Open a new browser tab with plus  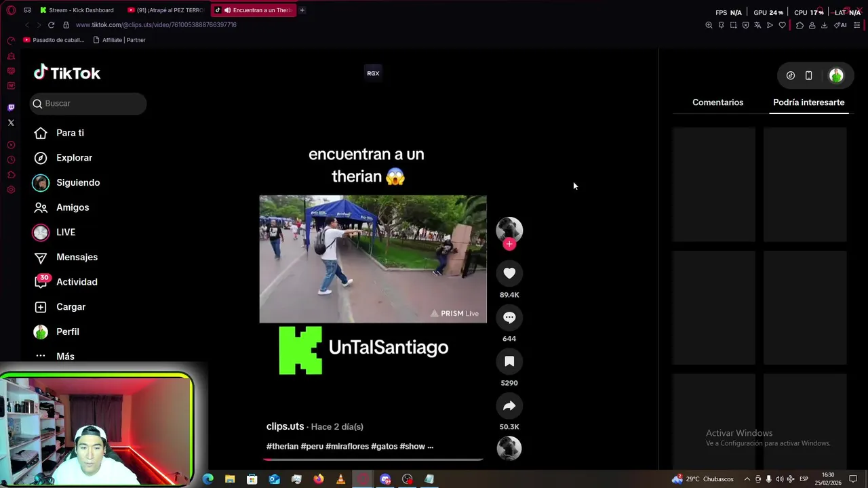302,10
